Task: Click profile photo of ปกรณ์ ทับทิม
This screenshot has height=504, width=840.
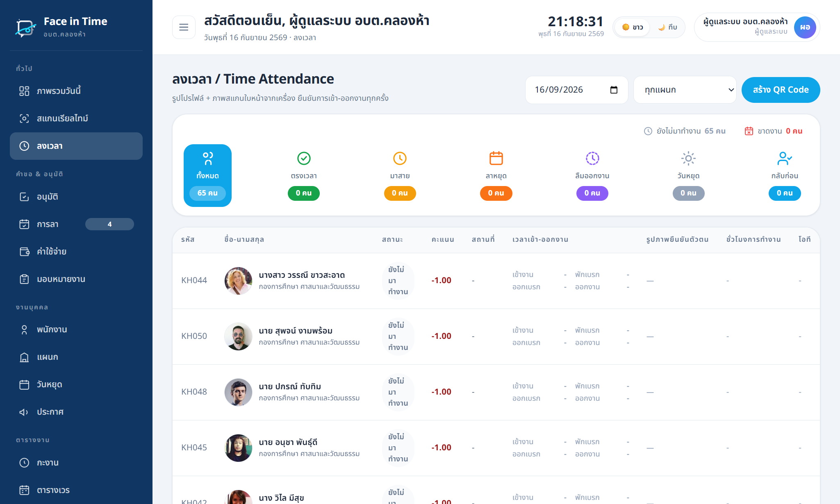Action: coord(238,392)
